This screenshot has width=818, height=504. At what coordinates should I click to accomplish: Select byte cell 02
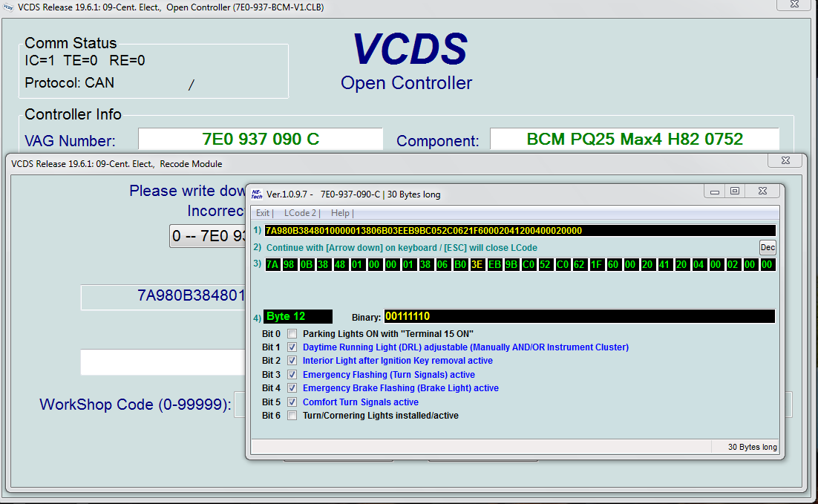coord(733,264)
